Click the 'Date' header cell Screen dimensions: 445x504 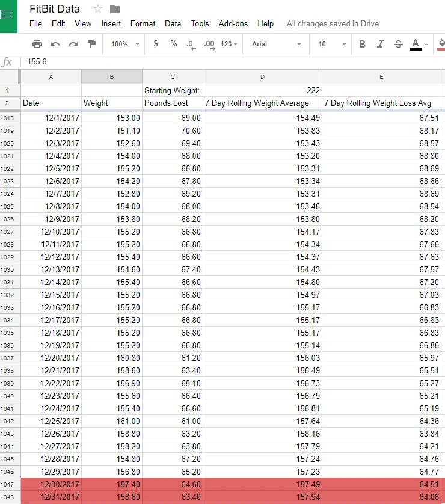[51, 103]
